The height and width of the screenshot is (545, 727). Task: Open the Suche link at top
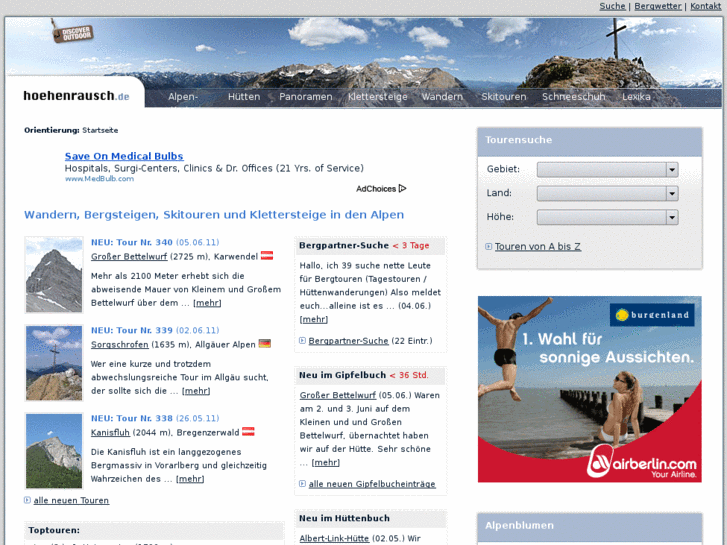point(612,6)
